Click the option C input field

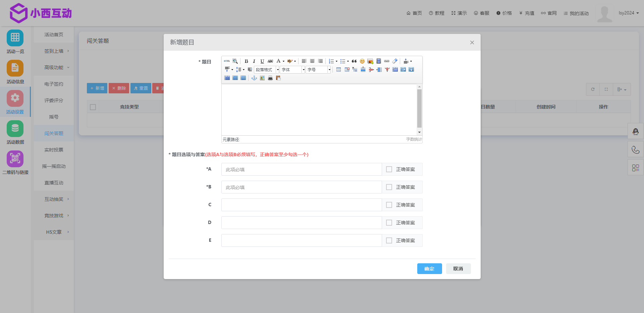click(x=302, y=205)
